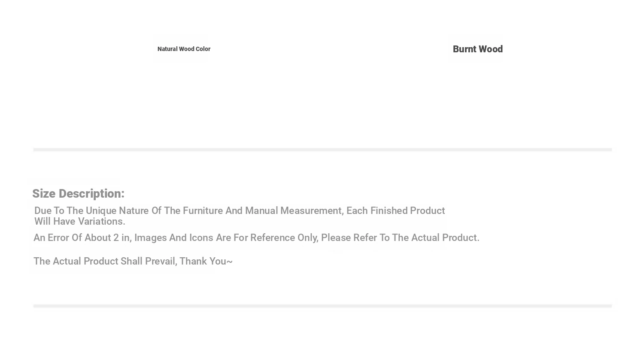
Task: Click "Please Refer To The Actual Product."
Action: click(400, 238)
